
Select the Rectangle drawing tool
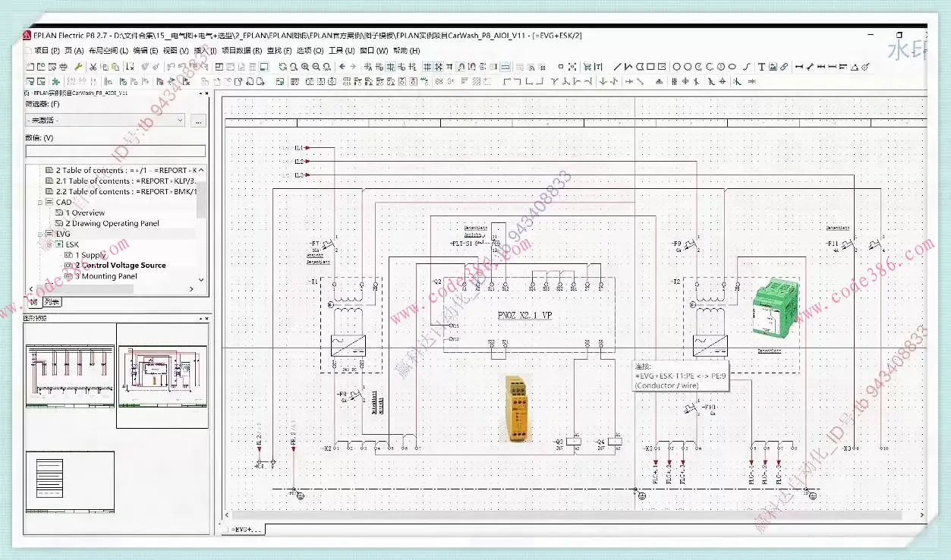pyautogui.click(x=650, y=67)
